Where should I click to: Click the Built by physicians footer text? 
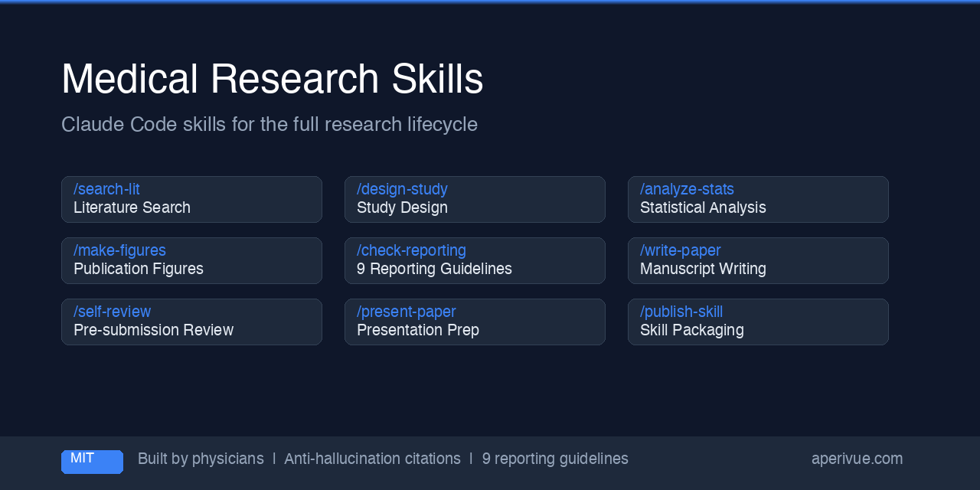[x=201, y=459]
